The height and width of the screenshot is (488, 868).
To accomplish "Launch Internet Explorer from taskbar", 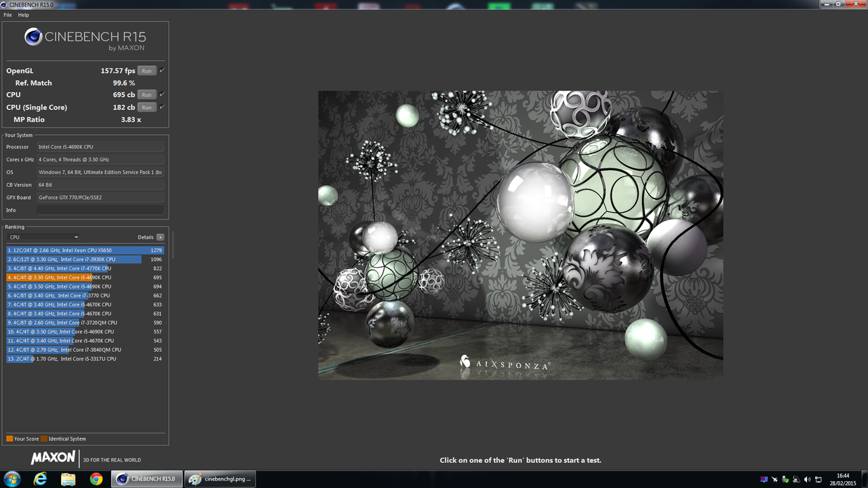I will click(x=40, y=479).
